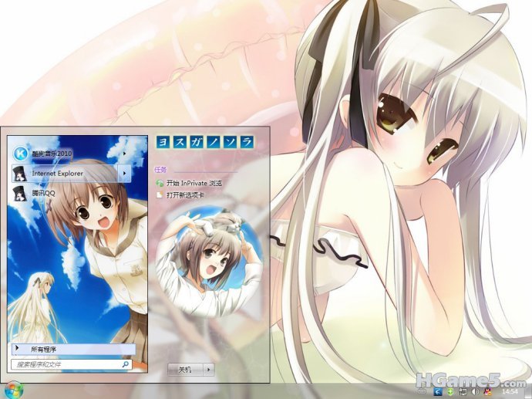Screen dimensions: 532x399
Task: Click the search magnifier icon
Action: (x=125, y=364)
